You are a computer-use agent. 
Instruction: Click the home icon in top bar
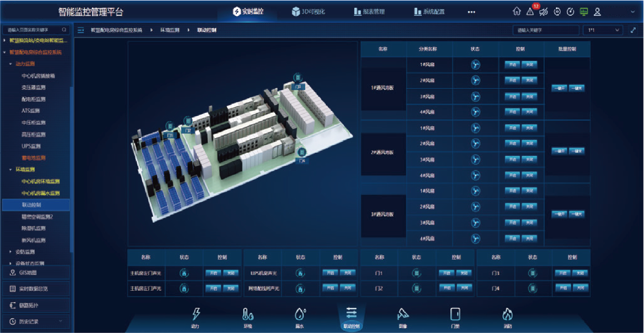(x=516, y=12)
